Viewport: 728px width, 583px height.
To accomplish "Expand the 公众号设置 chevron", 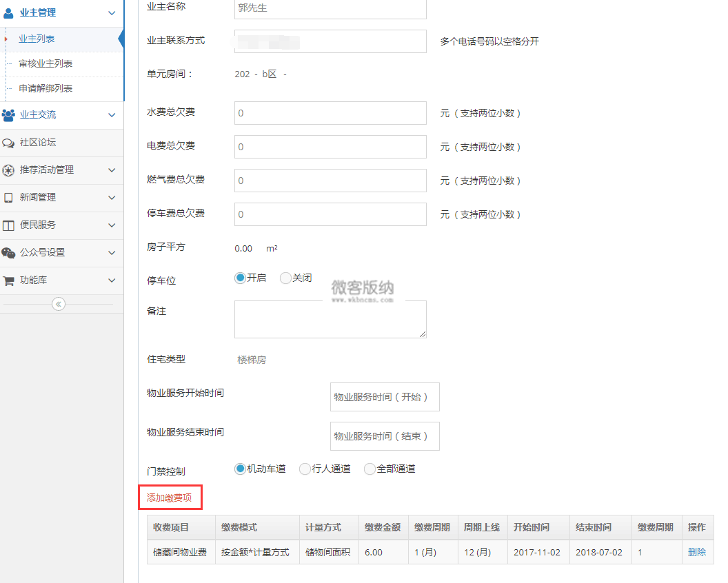I will 112,253.
